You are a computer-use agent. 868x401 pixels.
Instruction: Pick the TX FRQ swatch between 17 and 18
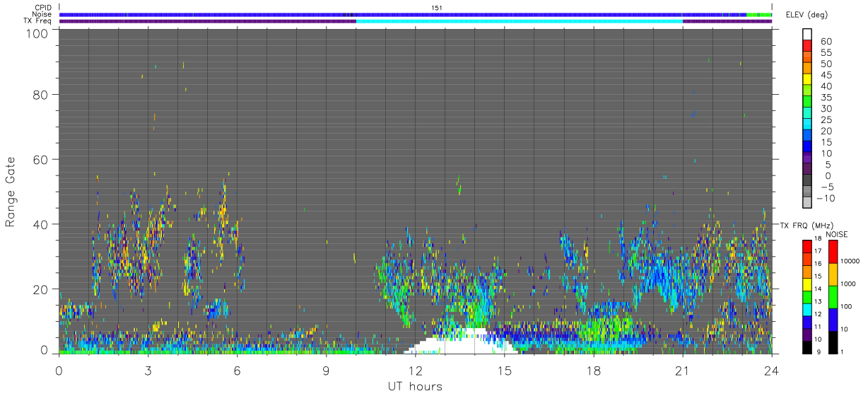[807, 246]
